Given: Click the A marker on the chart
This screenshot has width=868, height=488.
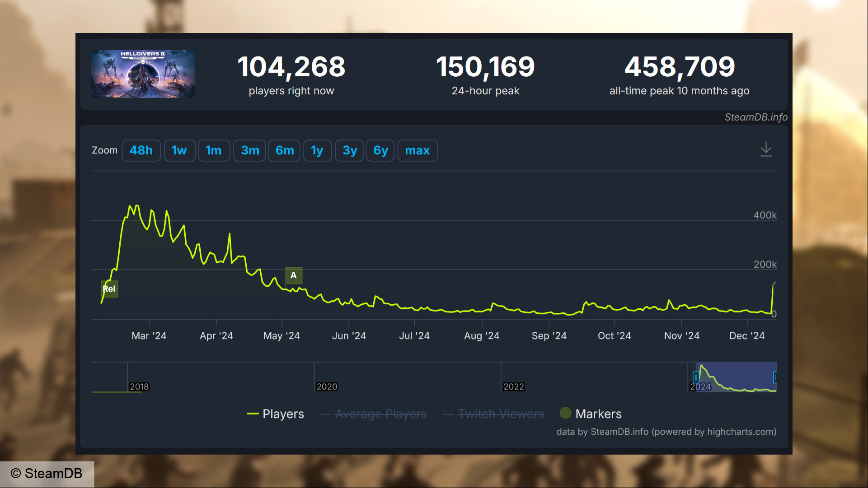Looking at the screenshot, I should 294,275.
